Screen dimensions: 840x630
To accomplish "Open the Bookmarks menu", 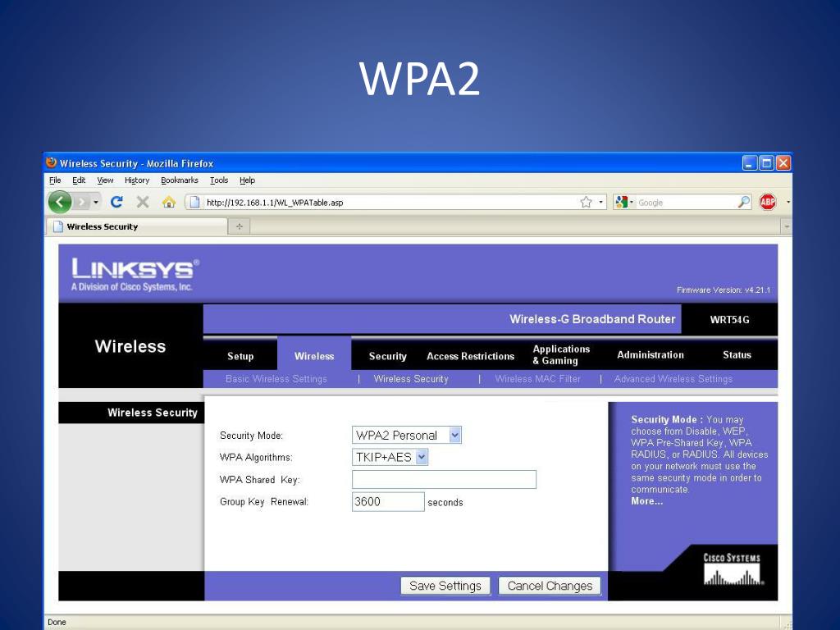I will (180, 180).
